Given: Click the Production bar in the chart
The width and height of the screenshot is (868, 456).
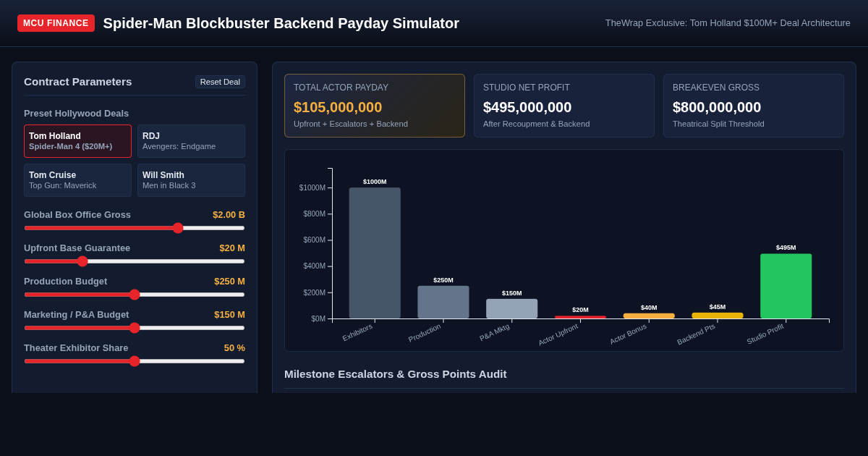Looking at the screenshot, I should tap(443, 302).
